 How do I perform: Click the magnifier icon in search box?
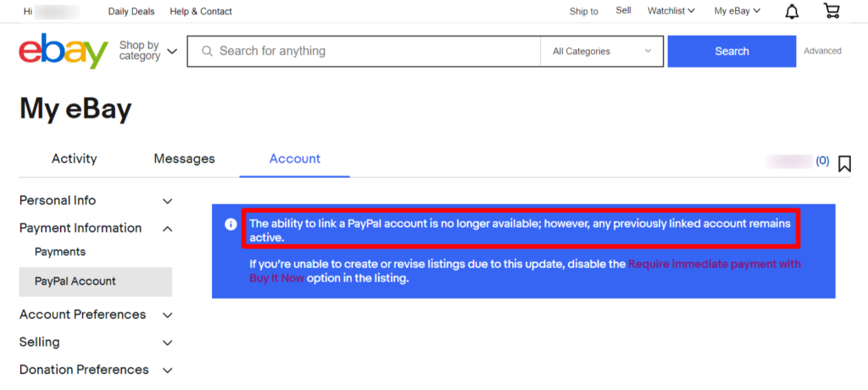coord(207,51)
